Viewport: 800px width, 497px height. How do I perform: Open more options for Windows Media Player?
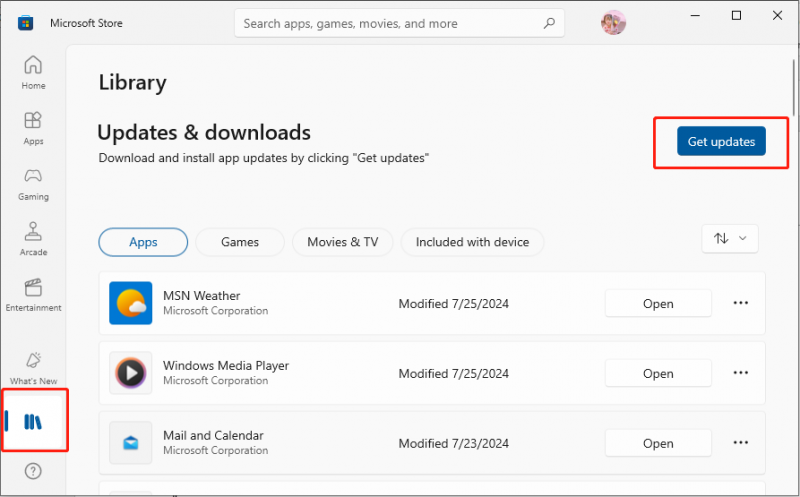(740, 373)
